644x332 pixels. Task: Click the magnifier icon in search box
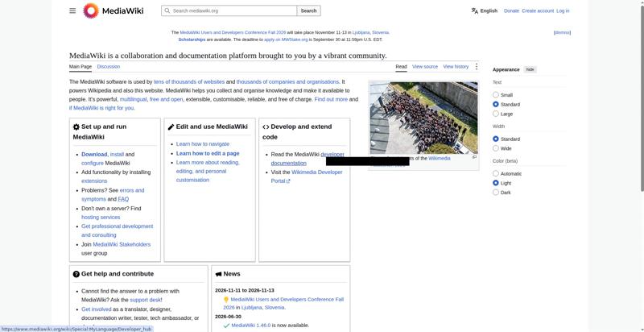pos(167,10)
